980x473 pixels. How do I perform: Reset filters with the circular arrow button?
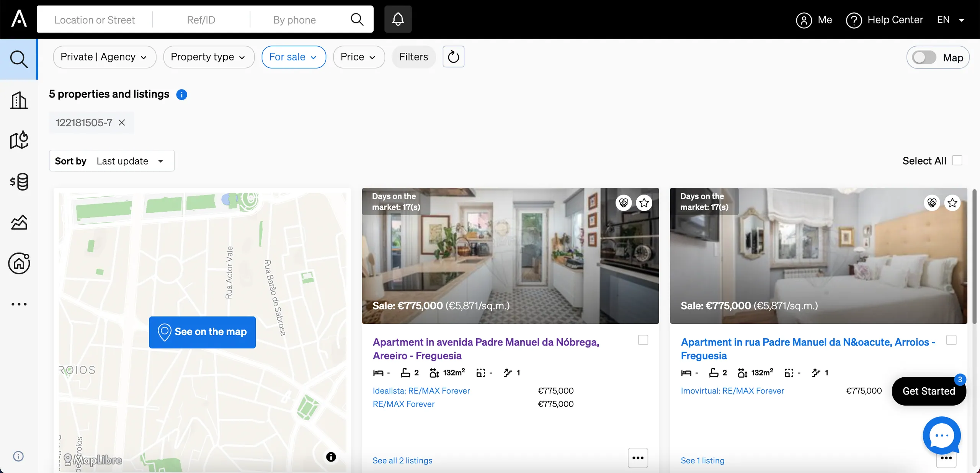click(x=453, y=57)
